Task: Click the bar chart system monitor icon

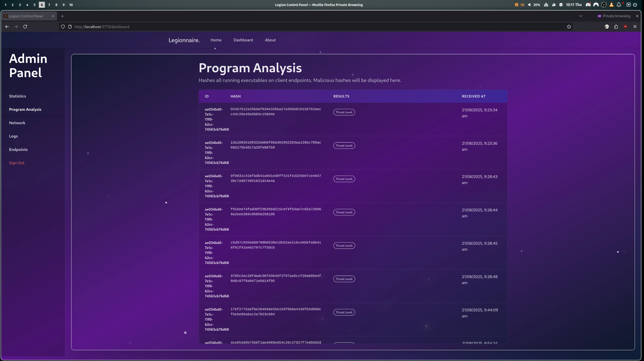Action: coord(554,5)
